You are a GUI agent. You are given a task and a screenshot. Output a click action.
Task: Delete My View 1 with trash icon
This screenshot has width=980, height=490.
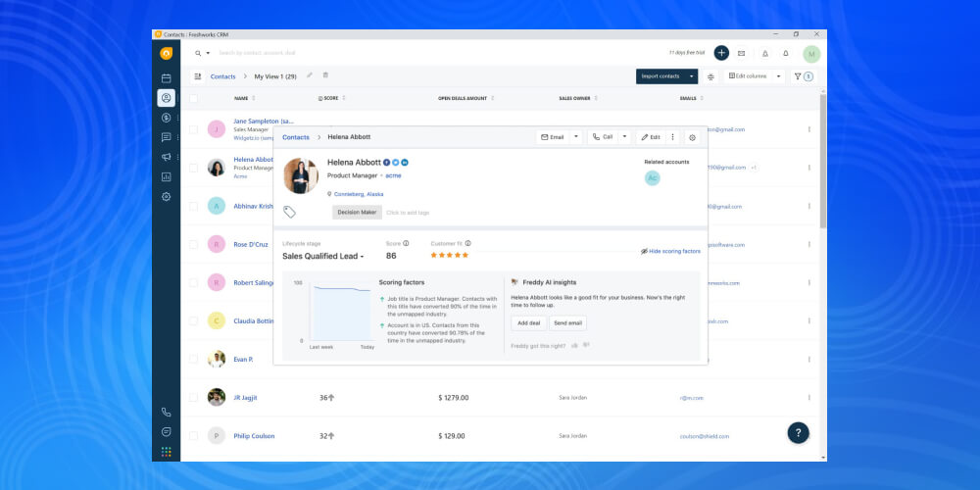point(325,75)
